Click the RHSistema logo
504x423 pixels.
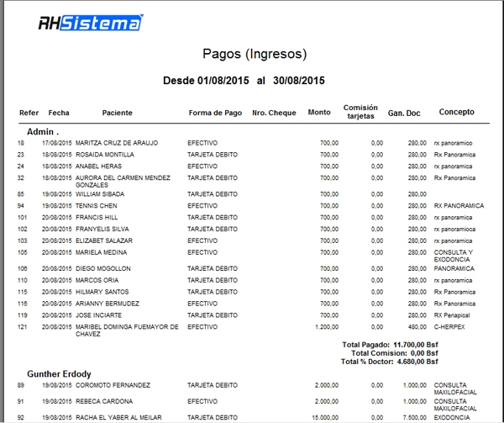click(91, 23)
